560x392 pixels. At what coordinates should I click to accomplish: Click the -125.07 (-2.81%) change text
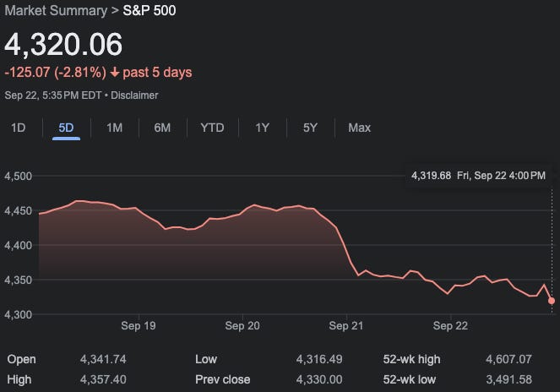tap(56, 72)
